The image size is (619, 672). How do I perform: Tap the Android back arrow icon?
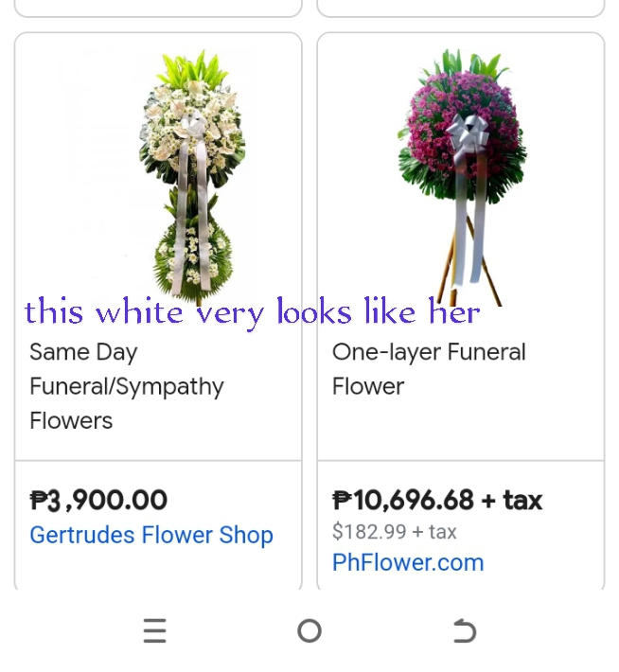pyautogui.click(x=465, y=631)
